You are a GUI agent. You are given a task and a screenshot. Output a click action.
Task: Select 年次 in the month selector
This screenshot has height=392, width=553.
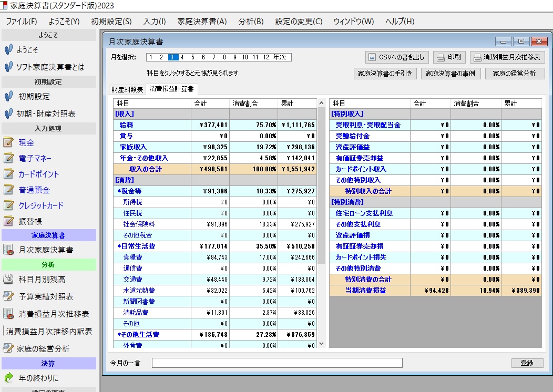tap(280, 57)
